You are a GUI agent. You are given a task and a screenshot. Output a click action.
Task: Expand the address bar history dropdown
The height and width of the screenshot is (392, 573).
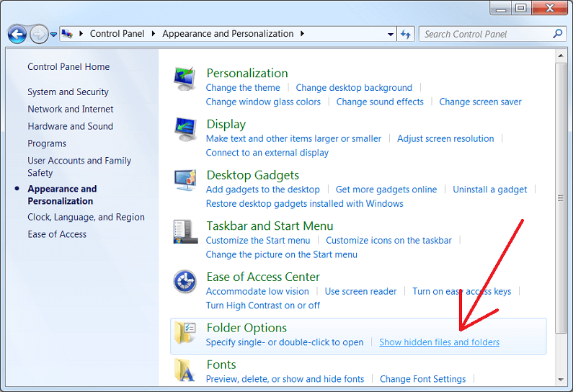[391, 34]
